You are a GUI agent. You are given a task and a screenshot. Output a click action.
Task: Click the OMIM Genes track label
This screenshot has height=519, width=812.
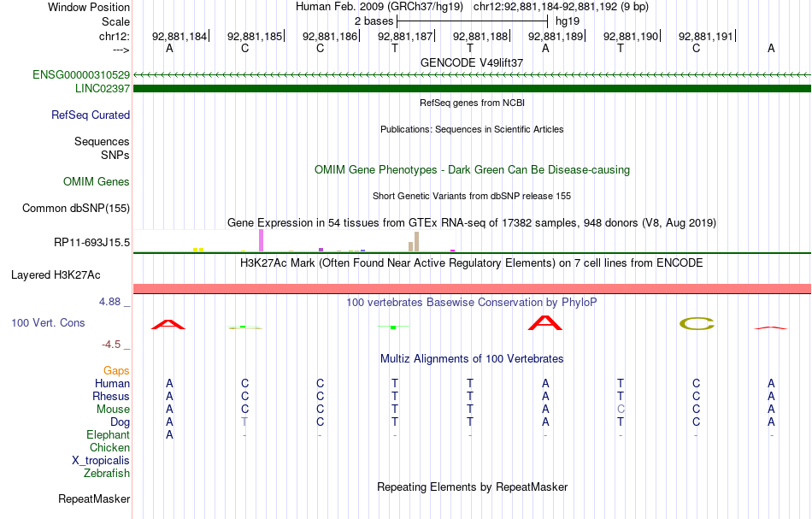click(x=97, y=182)
